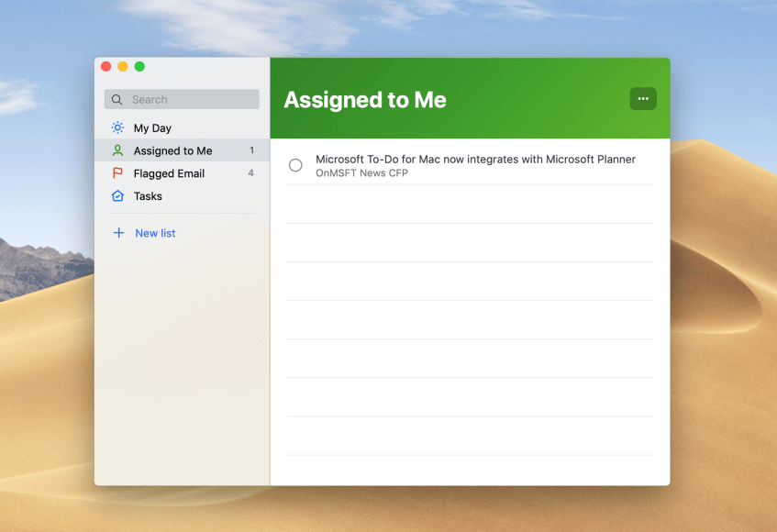Click the OnMSFT News CFP subtitle

pos(361,173)
